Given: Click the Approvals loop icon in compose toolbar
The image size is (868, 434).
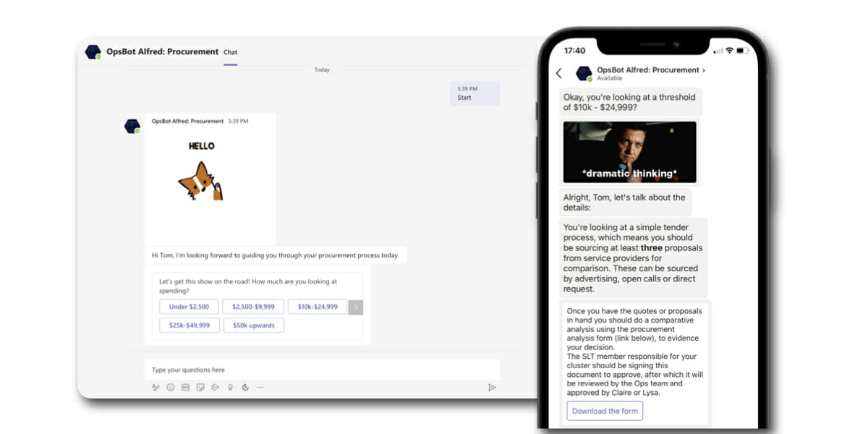Looking at the screenshot, I should [x=245, y=387].
